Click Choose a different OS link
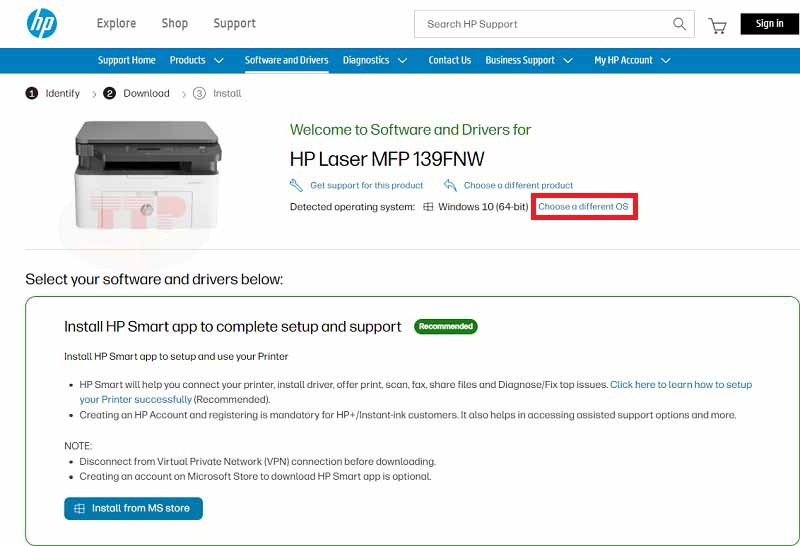The height and width of the screenshot is (546, 800). tap(583, 207)
